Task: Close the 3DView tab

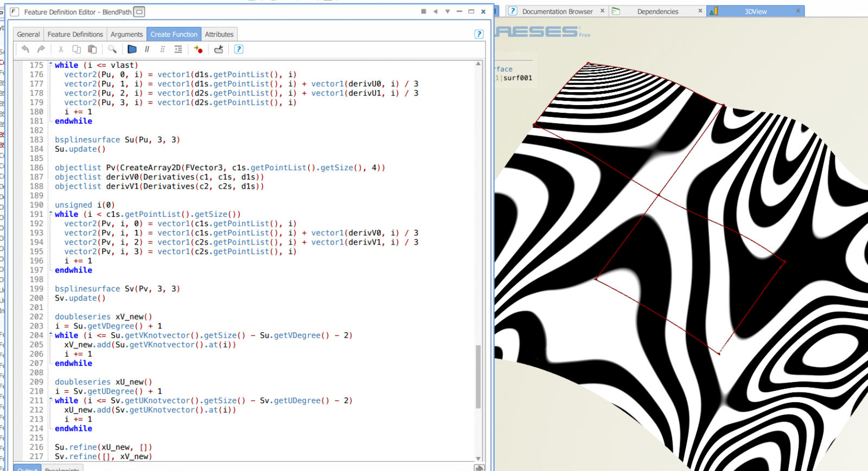Action: (x=798, y=10)
